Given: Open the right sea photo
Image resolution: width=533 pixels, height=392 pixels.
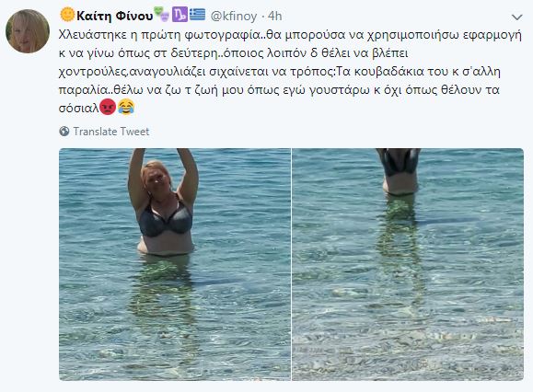Looking at the screenshot, I should coord(408,264).
